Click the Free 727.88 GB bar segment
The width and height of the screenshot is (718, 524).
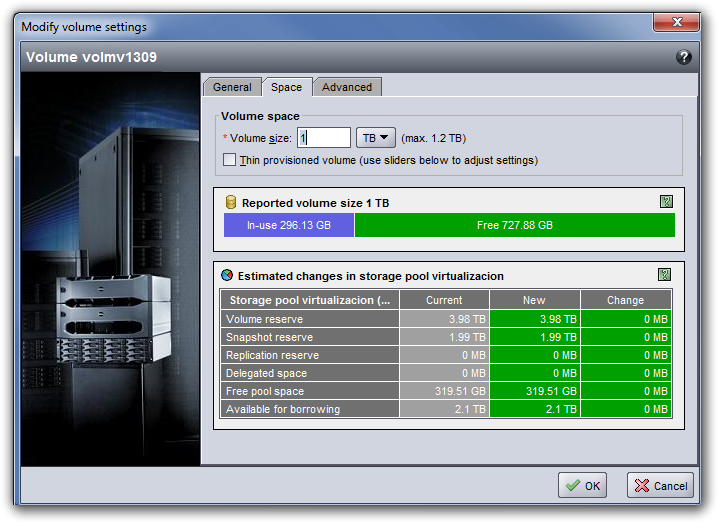[514, 226]
